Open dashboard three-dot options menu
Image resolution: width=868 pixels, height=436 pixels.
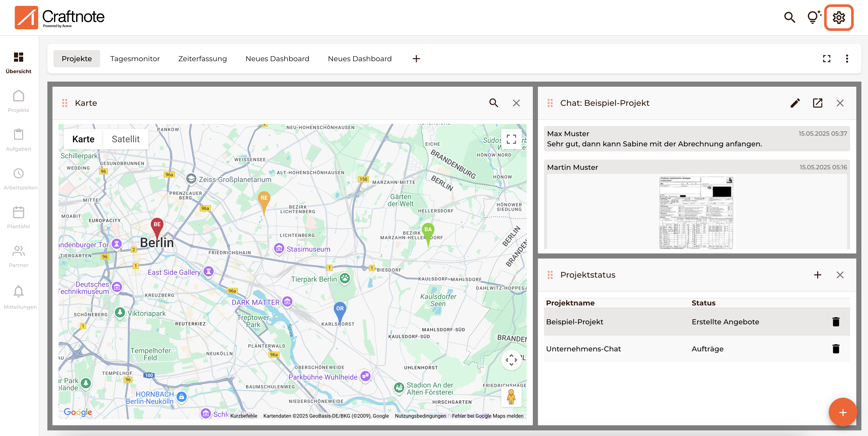[847, 59]
